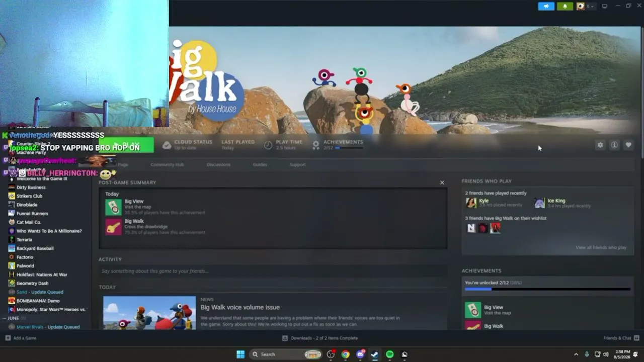Click the play time clock icon
644x362 pixels.
[268, 145]
